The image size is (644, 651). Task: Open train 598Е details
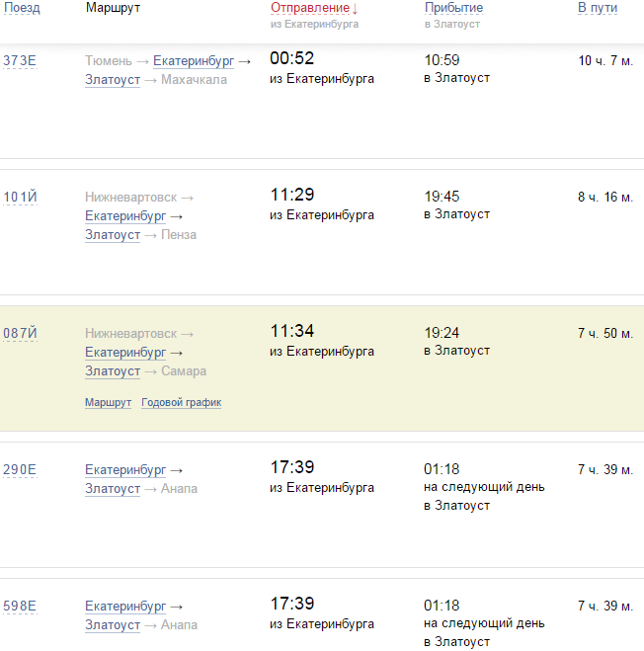(x=20, y=606)
